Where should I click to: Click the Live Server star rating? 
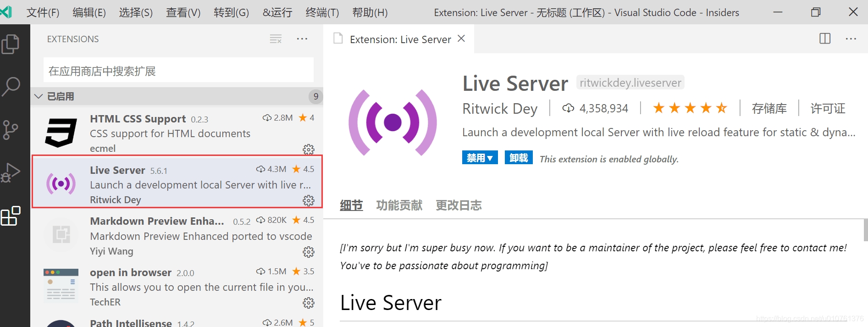[690, 108]
